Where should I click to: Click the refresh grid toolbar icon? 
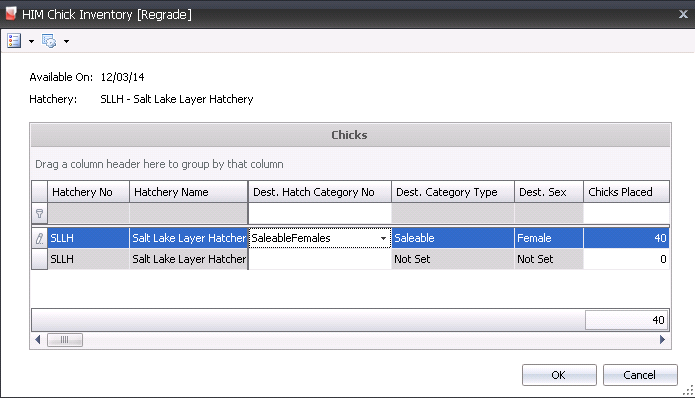49,41
